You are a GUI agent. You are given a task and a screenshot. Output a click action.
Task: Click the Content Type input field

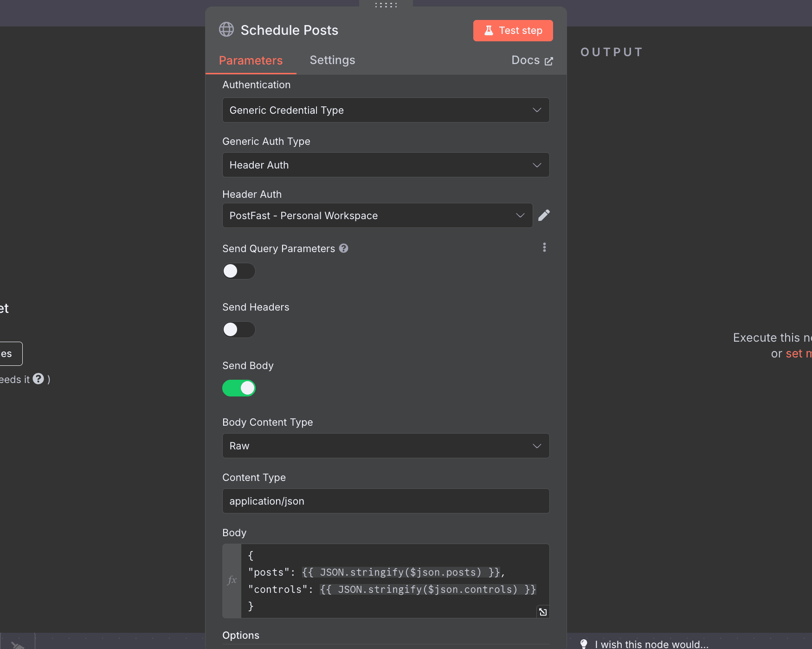tap(386, 501)
